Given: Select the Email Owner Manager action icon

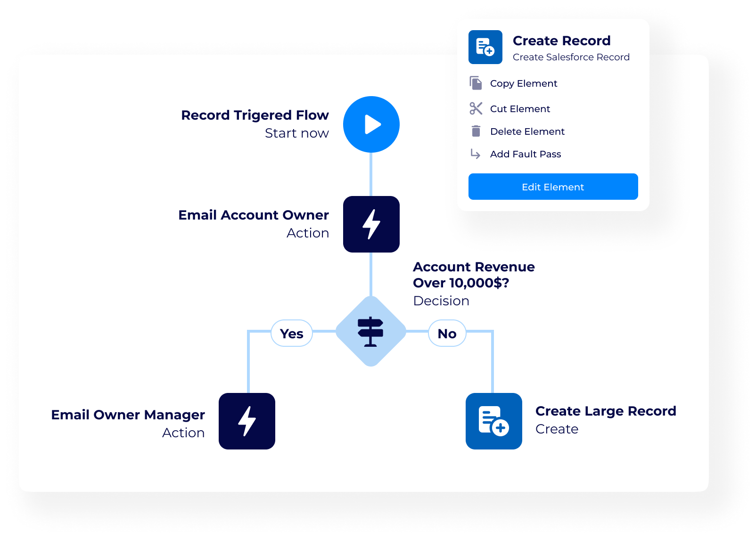Looking at the screenshot, I should coord(247,421).
